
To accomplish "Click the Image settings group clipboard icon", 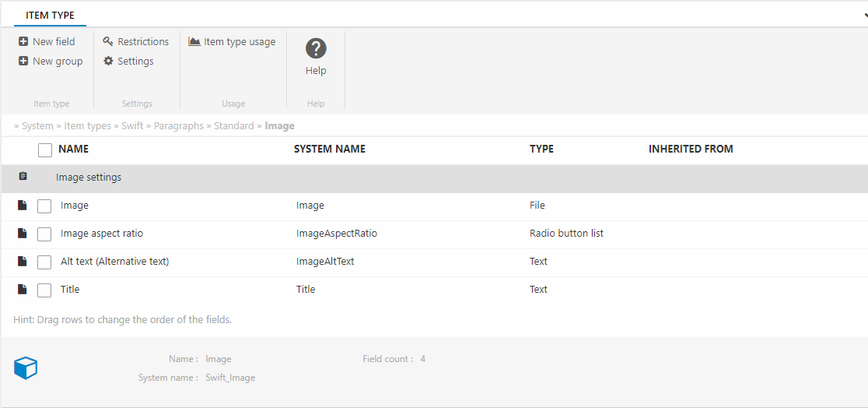I will point(23,177).
